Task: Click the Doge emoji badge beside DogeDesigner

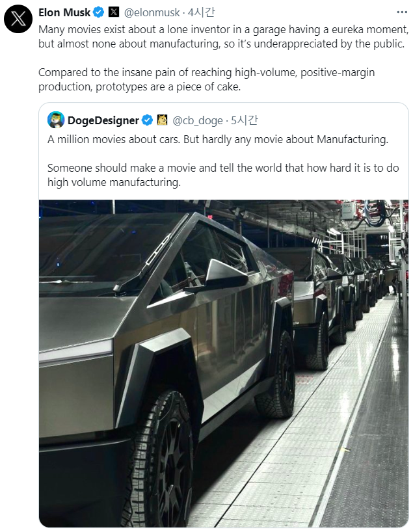Action: (162, 120)
